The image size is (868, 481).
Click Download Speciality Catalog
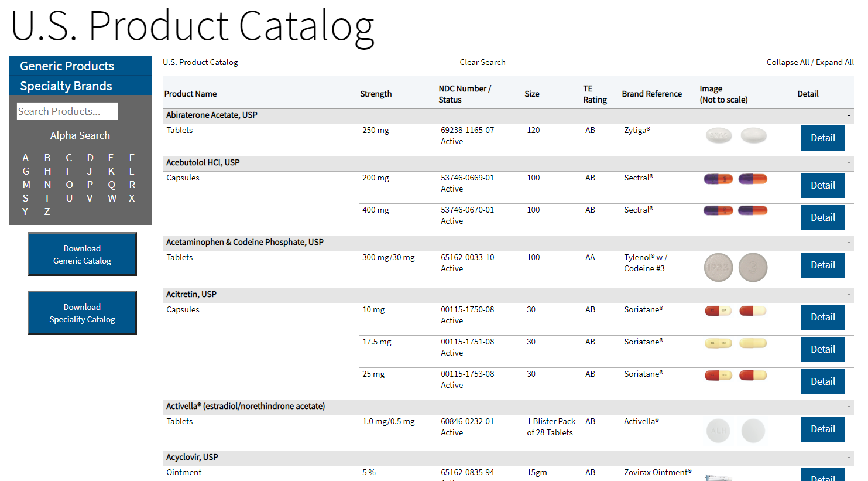pos(81,312)
